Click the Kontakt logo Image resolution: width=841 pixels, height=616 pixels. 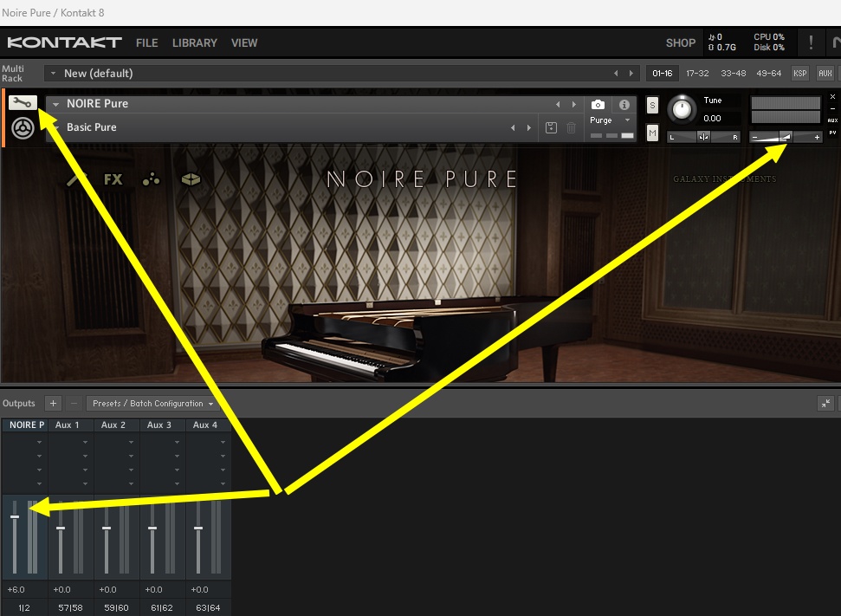pos(64,42)
